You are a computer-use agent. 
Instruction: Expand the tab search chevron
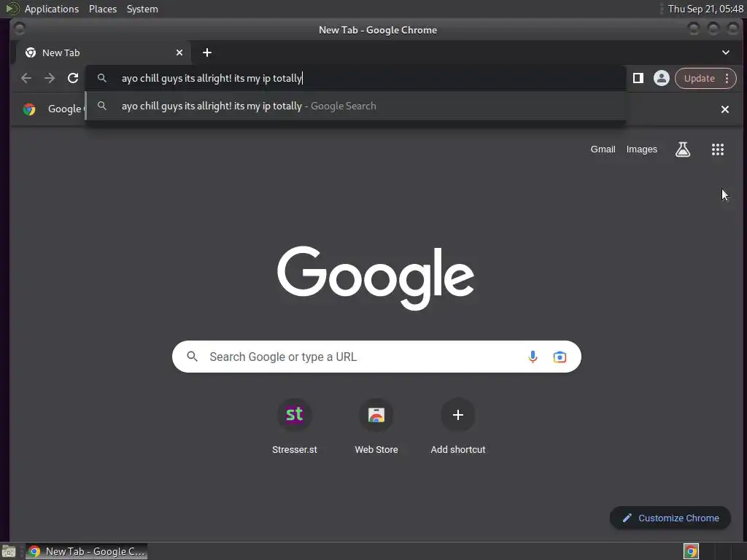[x=726, y=52]
